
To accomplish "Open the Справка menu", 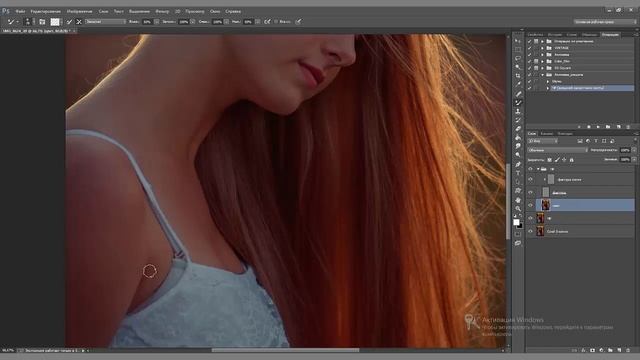I will [233, 11].
